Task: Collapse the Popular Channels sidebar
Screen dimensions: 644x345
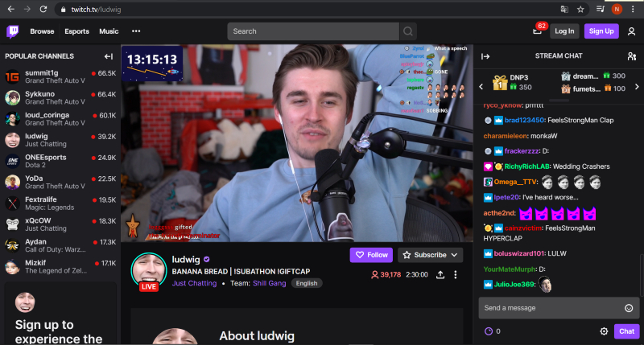Action: click(109, 56)
